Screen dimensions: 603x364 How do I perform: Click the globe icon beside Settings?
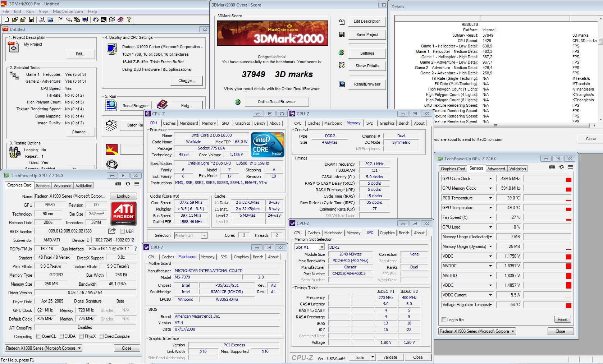click(x=342, y=52)
